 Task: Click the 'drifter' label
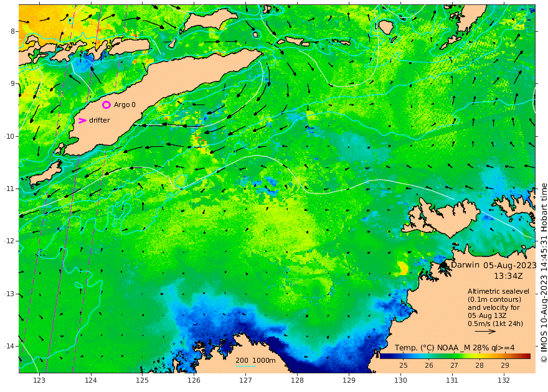coord(100,120)
